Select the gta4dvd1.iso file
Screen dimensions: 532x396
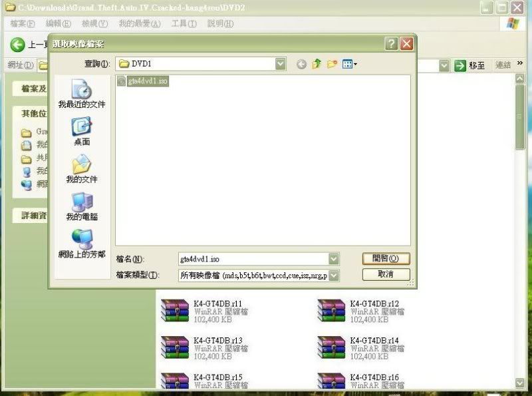[143, 81]
